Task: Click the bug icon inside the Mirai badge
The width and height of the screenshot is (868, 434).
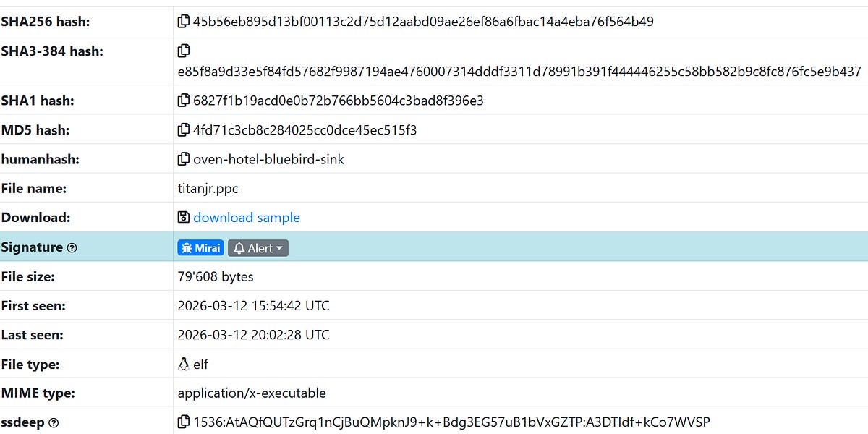Action: tap(187, 247)
